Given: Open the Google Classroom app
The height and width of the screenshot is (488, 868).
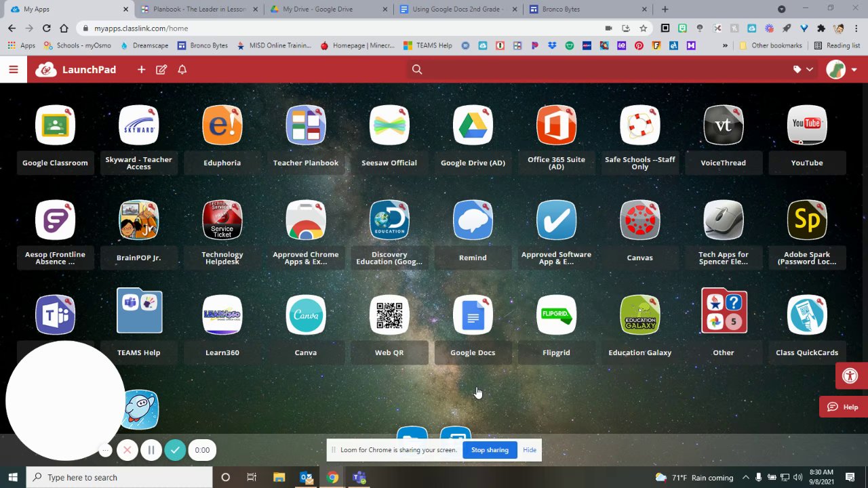Looking at the screenshot, I should coord(55,125).
